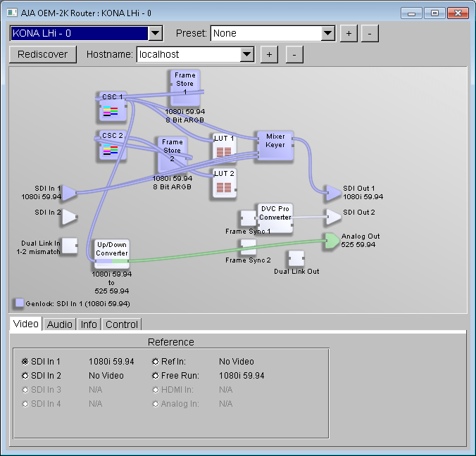This screenshot has width=476, height=456.
Task: Close the AJA OEM-2K Router window
Action: [x=458, y=13]
